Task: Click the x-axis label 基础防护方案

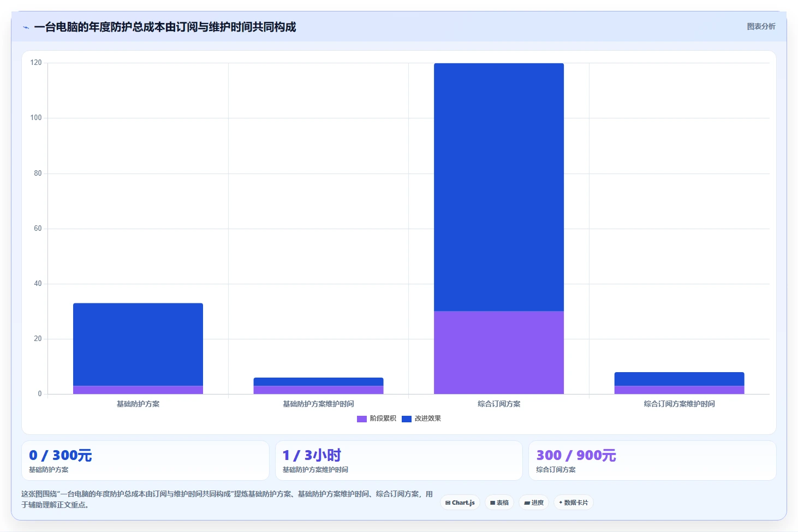Action: pyautogui.click(x=138, y=404)
